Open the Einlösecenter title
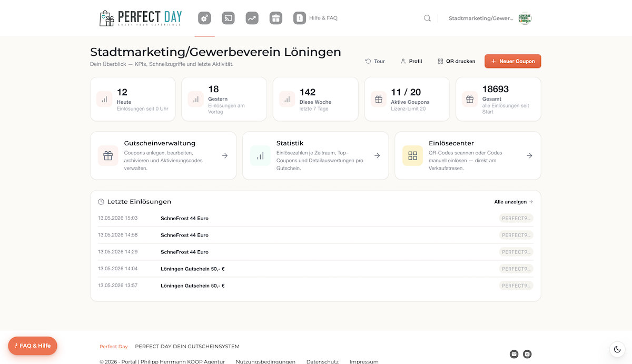The width and height of the screenshot is (632, 364). 451,143
